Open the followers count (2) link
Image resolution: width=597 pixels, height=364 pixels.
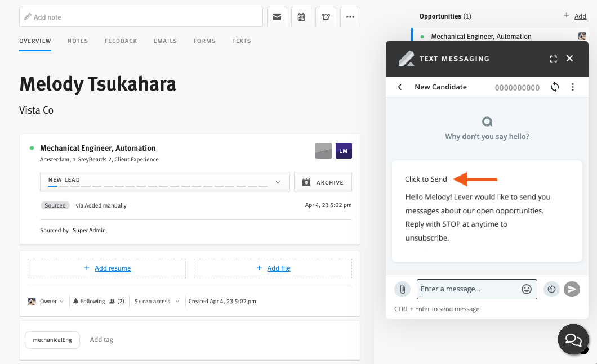tap(121, 301)
